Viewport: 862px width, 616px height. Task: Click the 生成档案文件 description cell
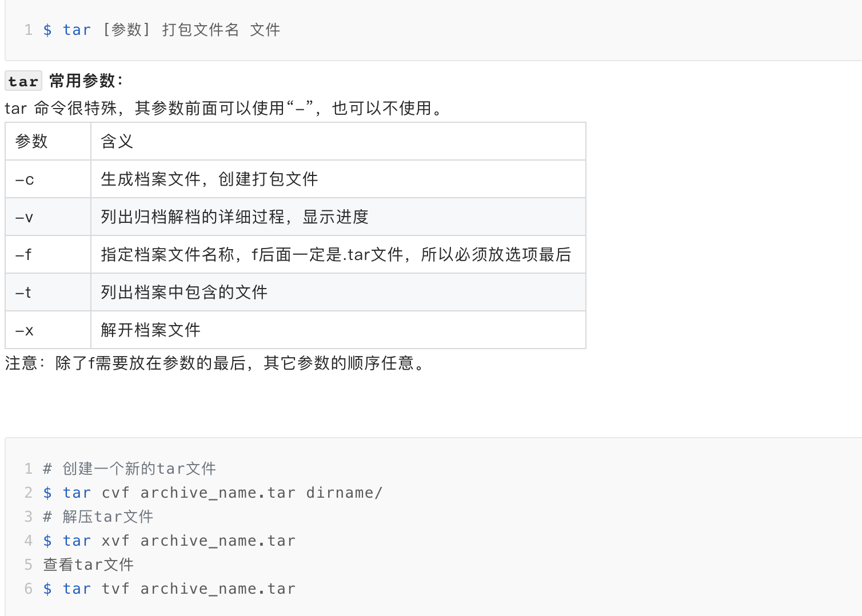pyautogui.click(x=338, y=179)
